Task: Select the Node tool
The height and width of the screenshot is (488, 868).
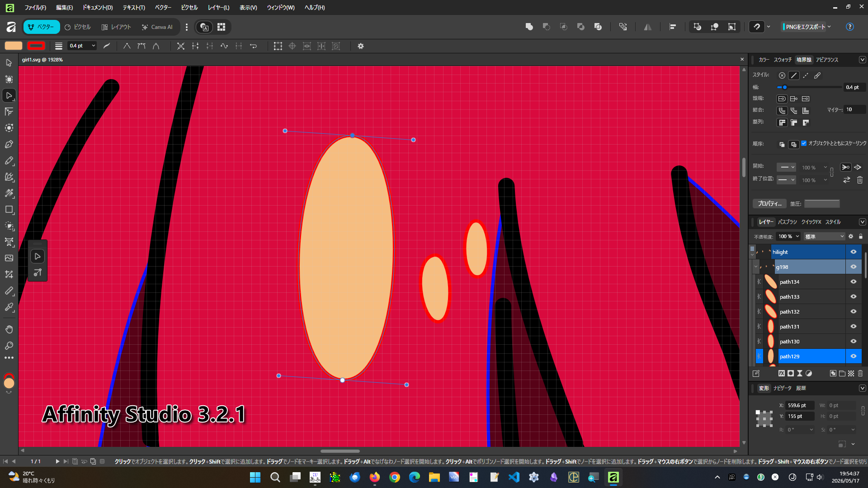Action: pyautogui.click(x=9, y=95)
